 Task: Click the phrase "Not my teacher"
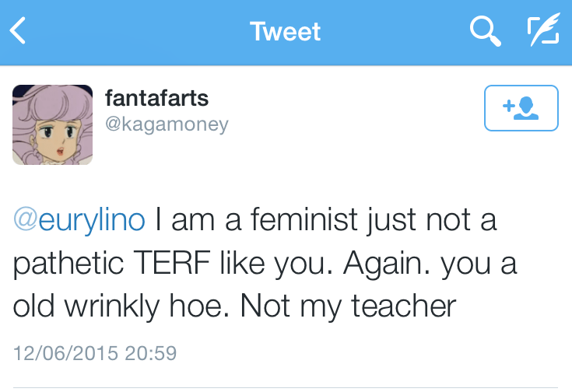tap(347, 306)
